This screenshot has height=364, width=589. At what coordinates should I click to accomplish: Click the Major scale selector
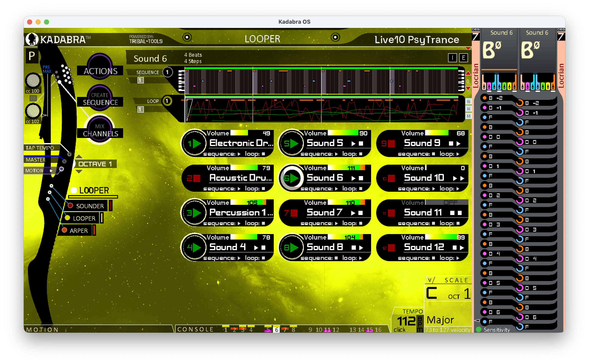coord(440,320)
